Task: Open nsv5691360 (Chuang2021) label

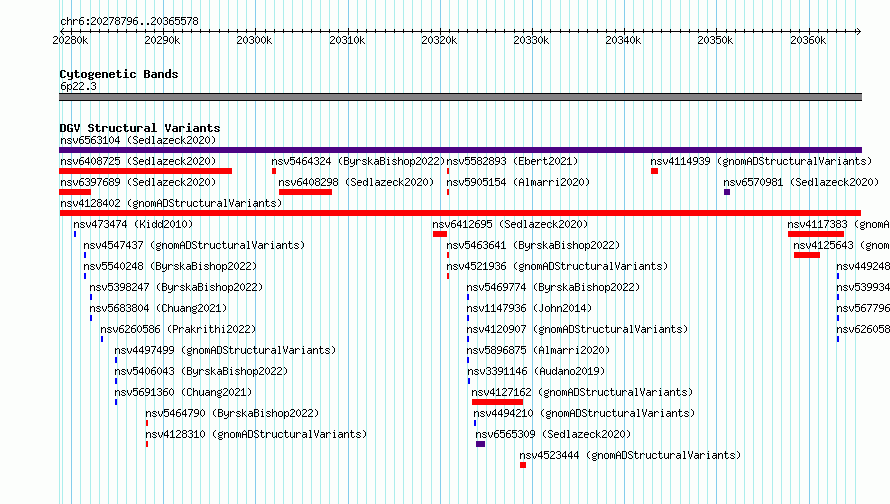Action: [x=183, y=392]
